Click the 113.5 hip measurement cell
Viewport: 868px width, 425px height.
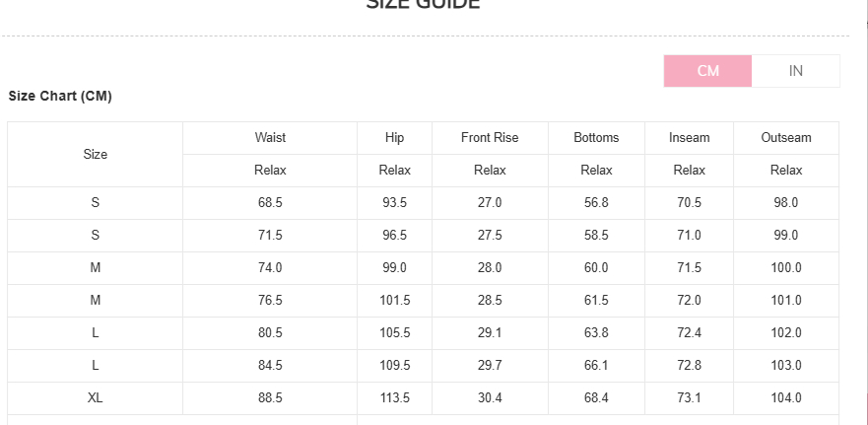pos(394,398)
